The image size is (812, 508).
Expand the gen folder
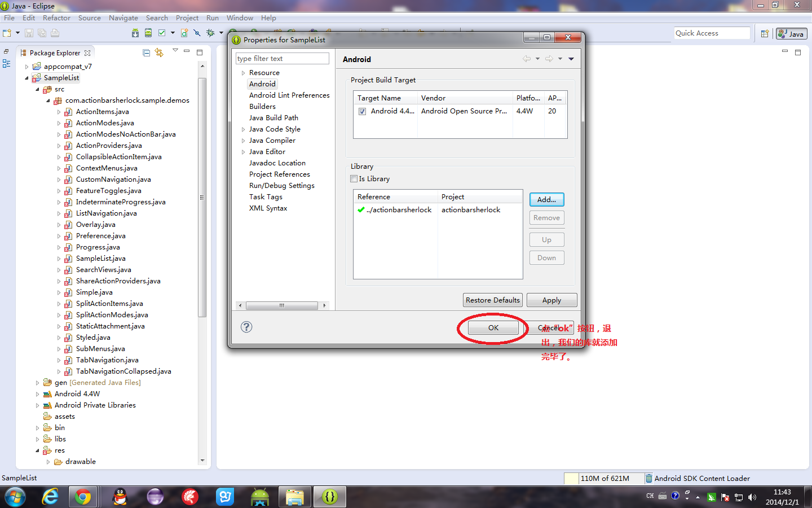click(37, 383)
